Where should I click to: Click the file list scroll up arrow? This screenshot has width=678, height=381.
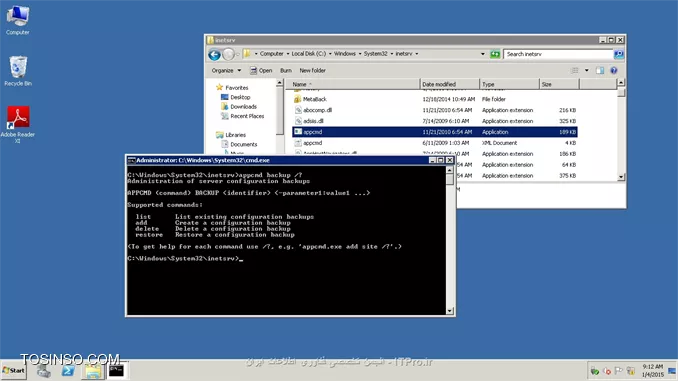pos(621,82)
